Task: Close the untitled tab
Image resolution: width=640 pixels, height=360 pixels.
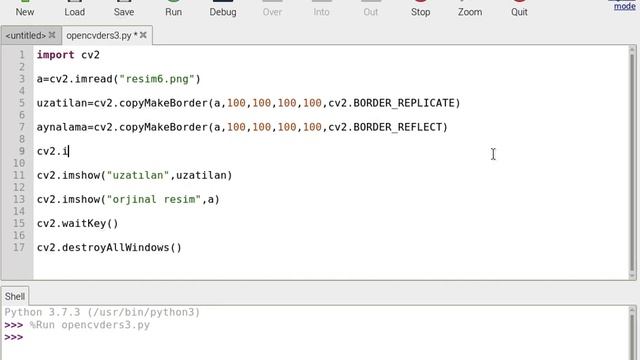Action: [x=52, y=35]
